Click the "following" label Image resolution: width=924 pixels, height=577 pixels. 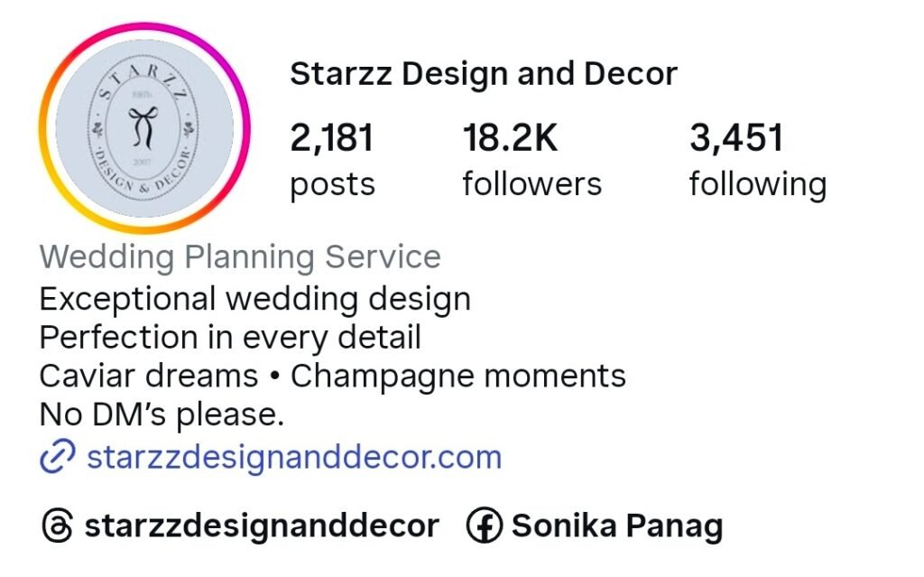point(758,185)
